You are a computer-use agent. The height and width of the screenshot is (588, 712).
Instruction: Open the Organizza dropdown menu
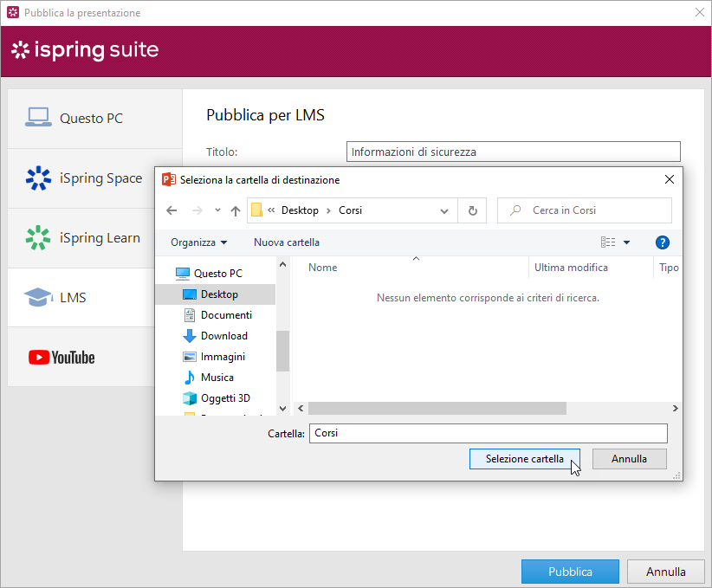(x=198, y=242)
